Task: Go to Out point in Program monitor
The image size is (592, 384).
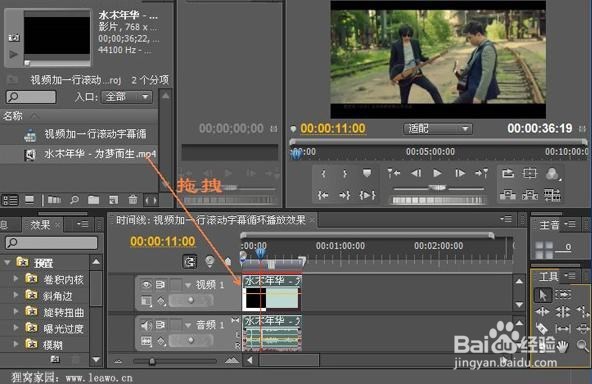Action: (x=344, y=195)
